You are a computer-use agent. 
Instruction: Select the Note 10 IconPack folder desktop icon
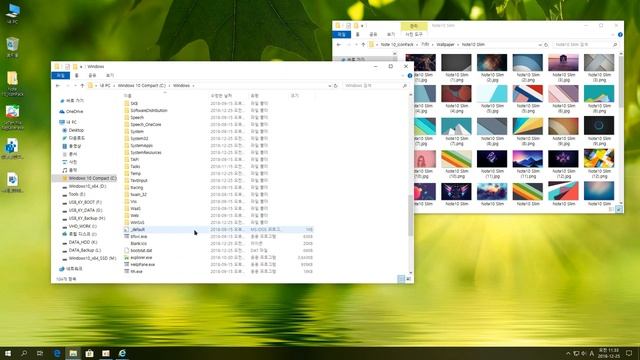click(x=13, y=84)
